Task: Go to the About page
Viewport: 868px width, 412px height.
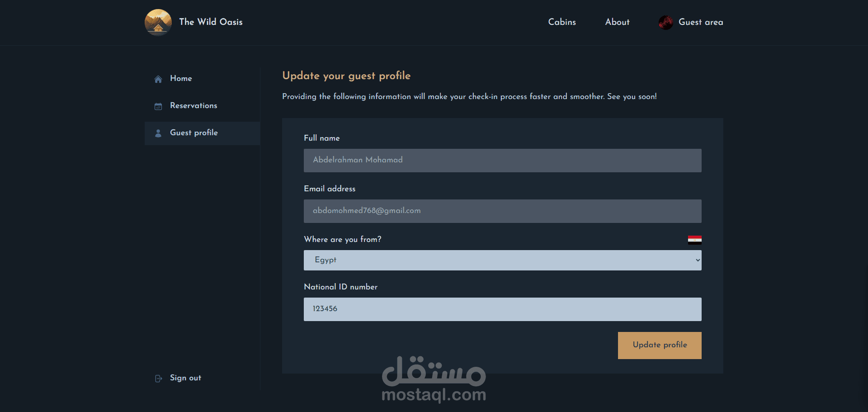Action: 617,22
